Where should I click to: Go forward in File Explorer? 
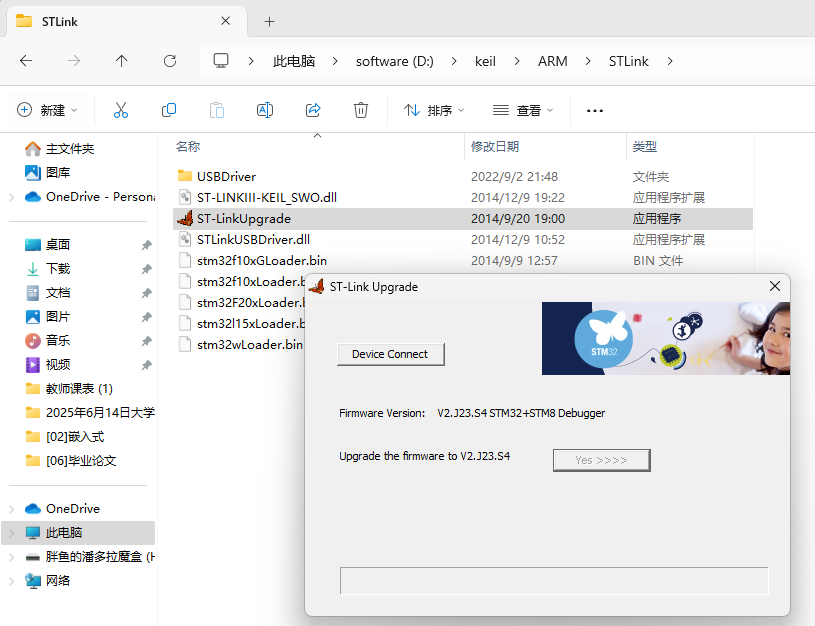click(x=74, y=61)
